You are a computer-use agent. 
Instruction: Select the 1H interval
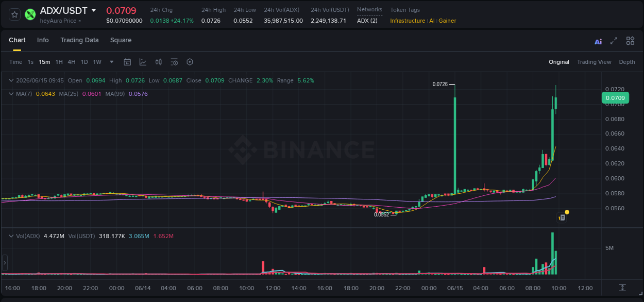59,62
